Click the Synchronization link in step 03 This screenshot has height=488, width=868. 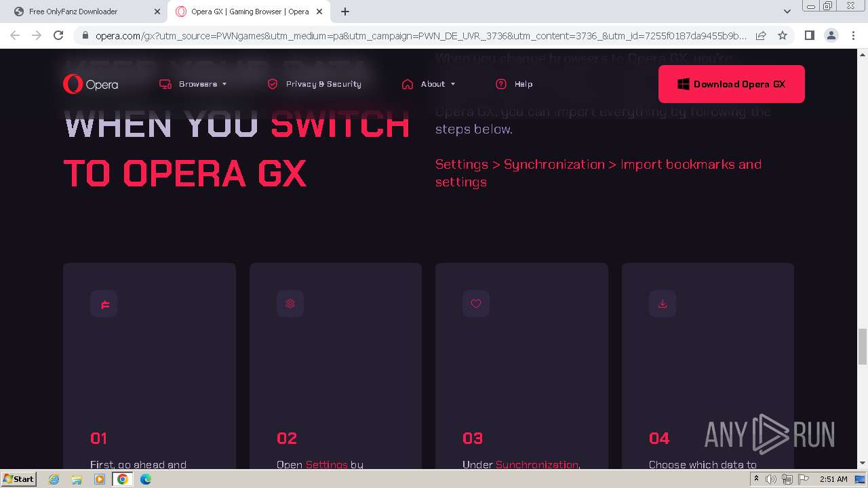pos(537,464)
